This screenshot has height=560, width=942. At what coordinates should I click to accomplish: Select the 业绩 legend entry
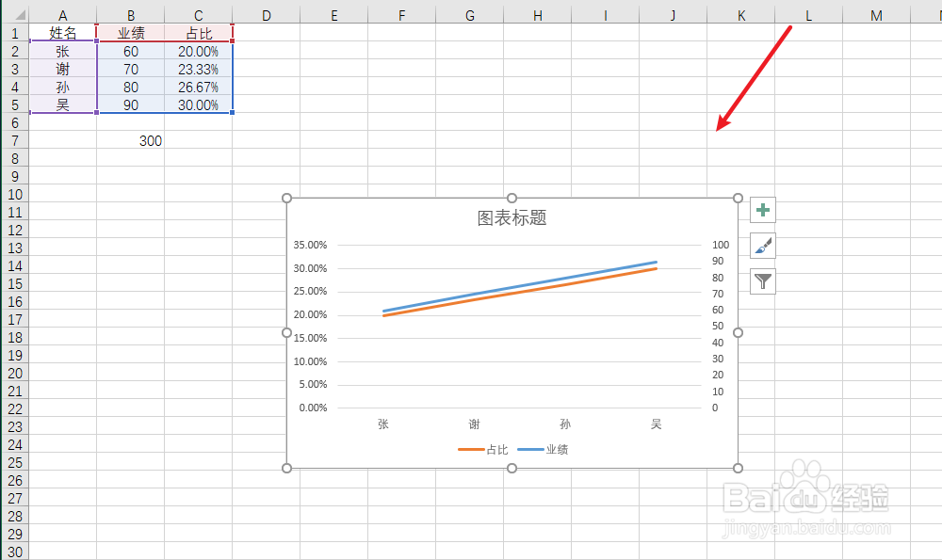tap(544, 449)
